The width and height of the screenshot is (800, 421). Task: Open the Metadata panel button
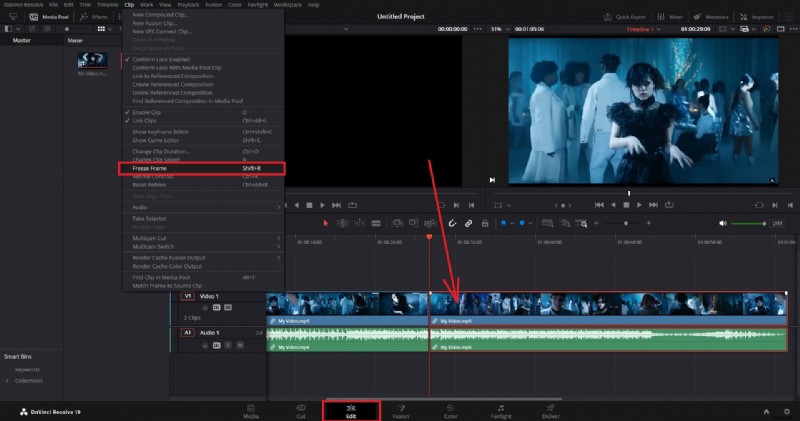pyautogui.click(x=710, y=17)
